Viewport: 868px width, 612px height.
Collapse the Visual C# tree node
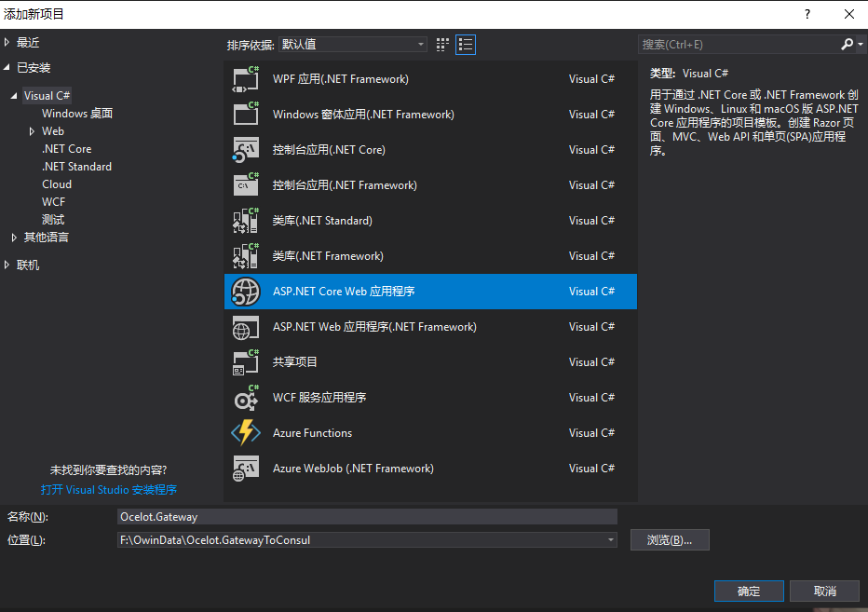pyautogui.click(x=14, y=96)
